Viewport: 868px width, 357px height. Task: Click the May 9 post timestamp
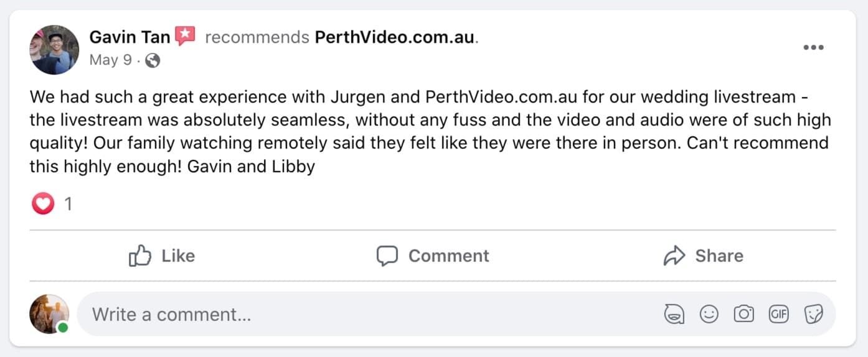pos(110,60)
